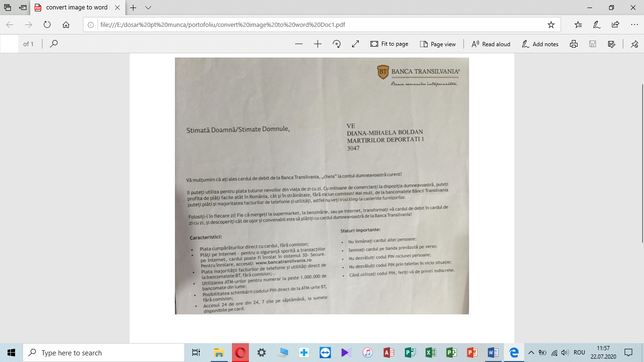Screen dimensions: 644x362
Task: Click the page number input box
Action: tap(10, 44)
